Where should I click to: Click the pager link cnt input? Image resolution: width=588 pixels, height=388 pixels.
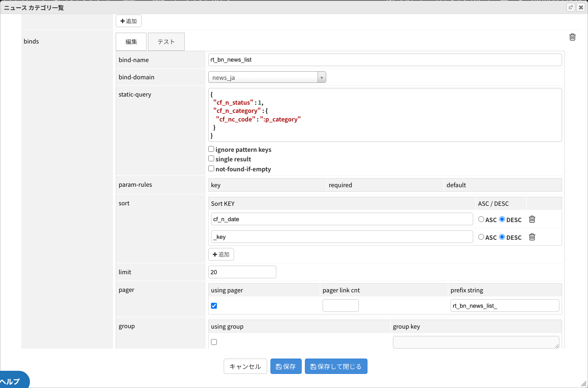[x=341, y=306]
